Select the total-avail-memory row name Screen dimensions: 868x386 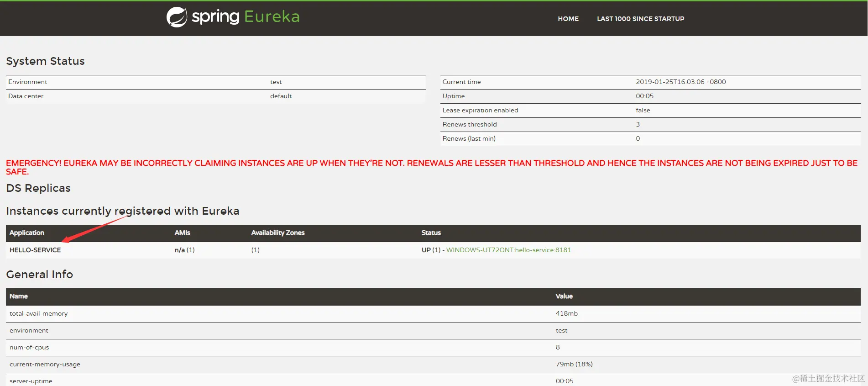(x=38, y=313)
